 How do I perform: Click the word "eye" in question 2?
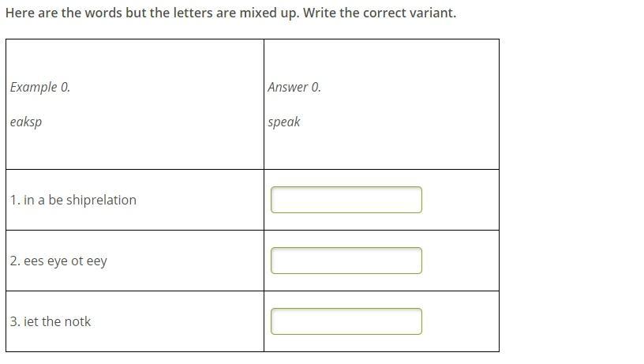pos(58,261)
